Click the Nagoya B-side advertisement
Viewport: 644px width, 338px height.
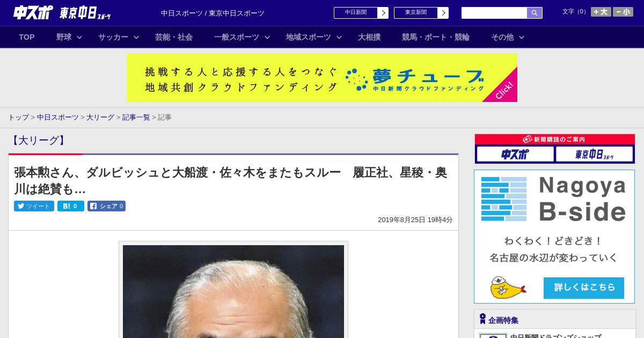click(554, 237)
